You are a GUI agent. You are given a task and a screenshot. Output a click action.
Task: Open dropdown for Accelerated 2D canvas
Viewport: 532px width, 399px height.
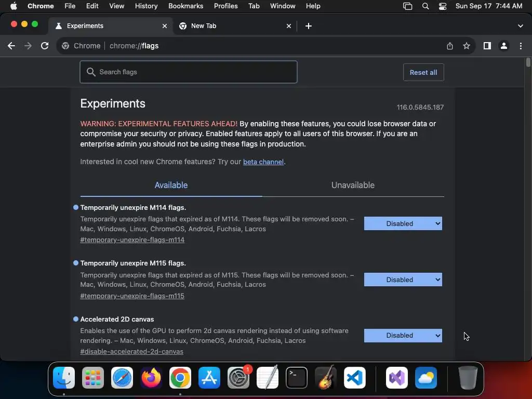pos(403,335)
